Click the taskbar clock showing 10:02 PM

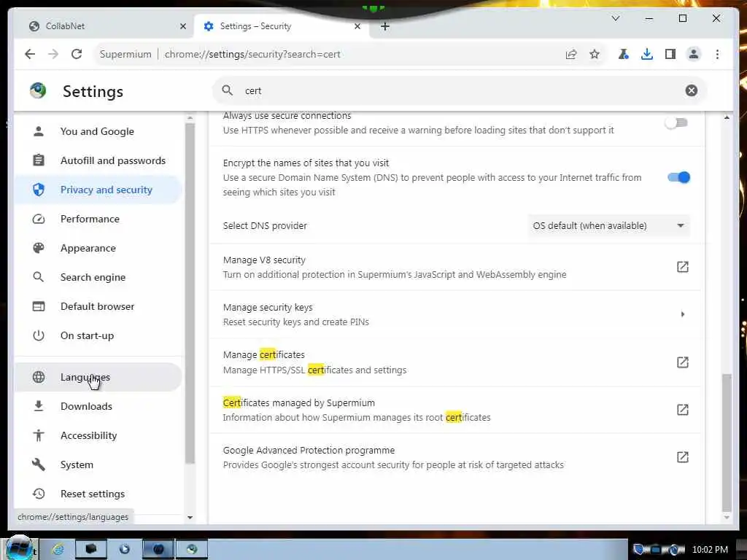(x=710, y=550)
